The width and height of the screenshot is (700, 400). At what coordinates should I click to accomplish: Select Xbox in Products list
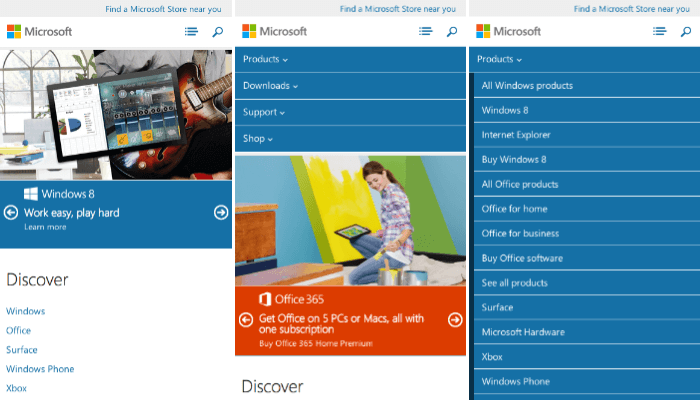point(587,357)
